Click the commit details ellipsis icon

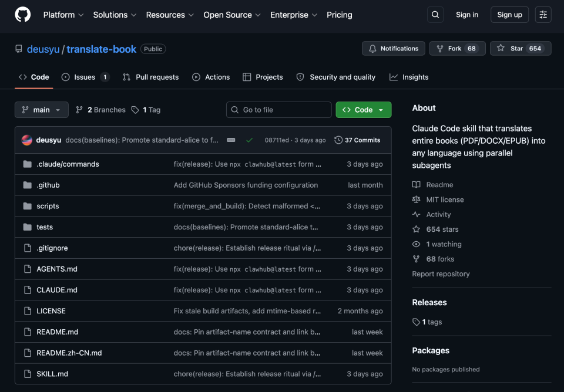pos(231,140)
